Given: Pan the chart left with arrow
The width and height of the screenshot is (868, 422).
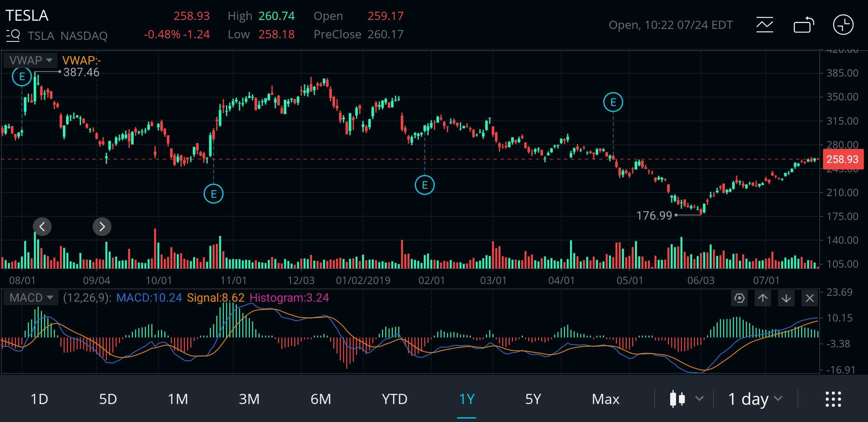Looking at the screenshot, I should (42, 227).
